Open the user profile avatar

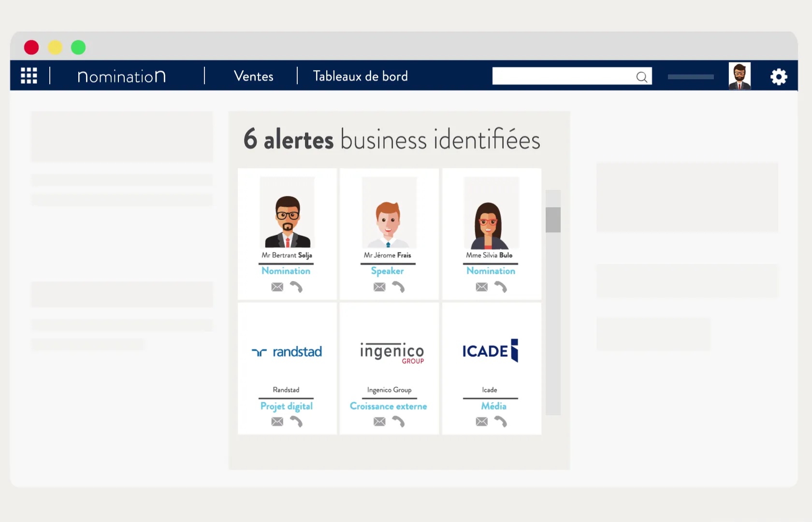pyautogui.click(x=739, y=76)
